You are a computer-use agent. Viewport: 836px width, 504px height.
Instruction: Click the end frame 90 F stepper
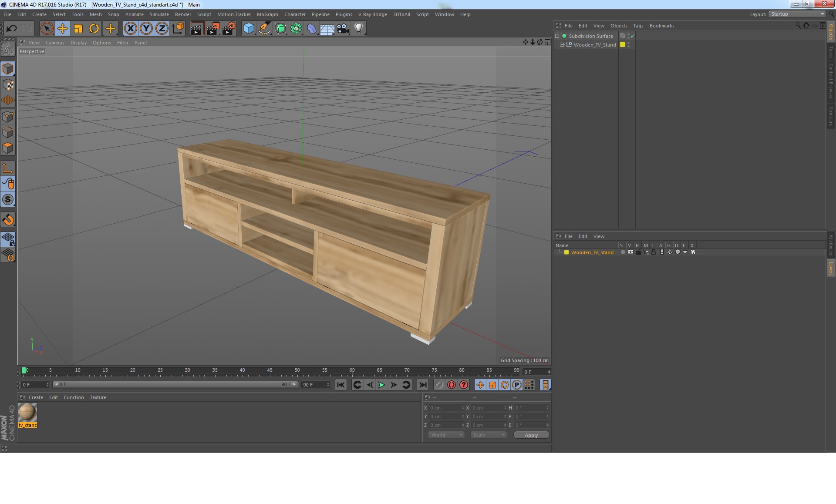point(328,385)
